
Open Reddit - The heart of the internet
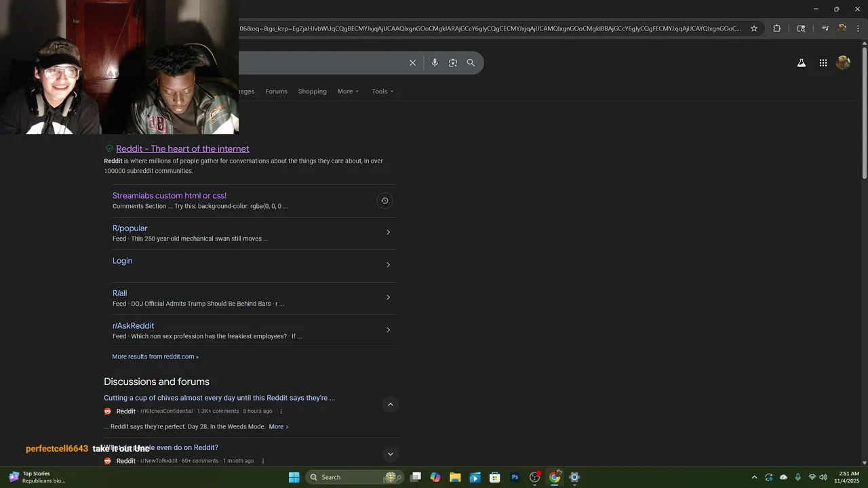click(x=182, y=148)
